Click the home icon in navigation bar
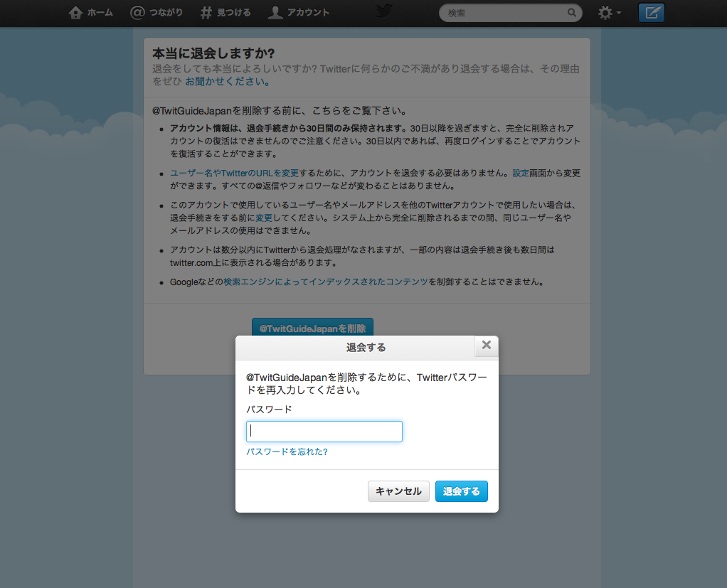The width and height of the screenshot is (727, 588). [75, 13]
